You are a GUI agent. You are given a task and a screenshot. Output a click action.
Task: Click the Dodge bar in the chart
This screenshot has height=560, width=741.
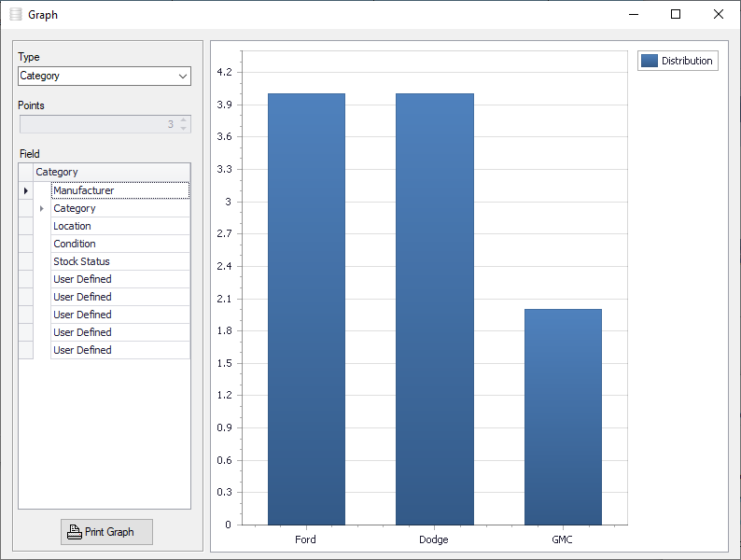point(435,309)
